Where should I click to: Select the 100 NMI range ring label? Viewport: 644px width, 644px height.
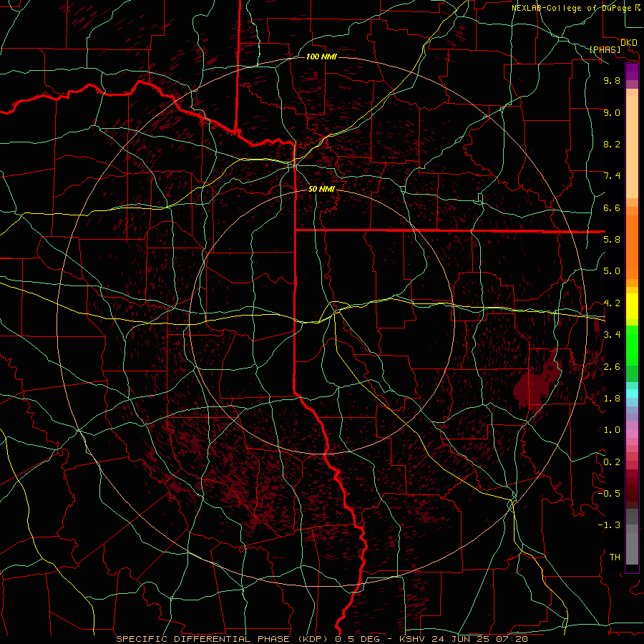(321, 57)
